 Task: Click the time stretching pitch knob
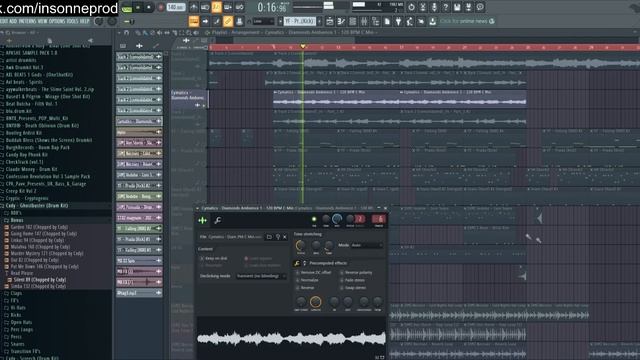(300, 245)
